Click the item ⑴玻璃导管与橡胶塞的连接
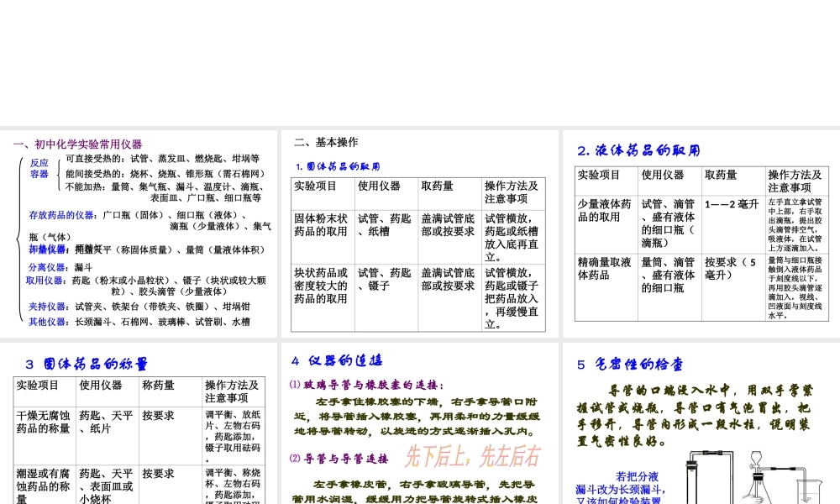 click(x=366, y=385)
